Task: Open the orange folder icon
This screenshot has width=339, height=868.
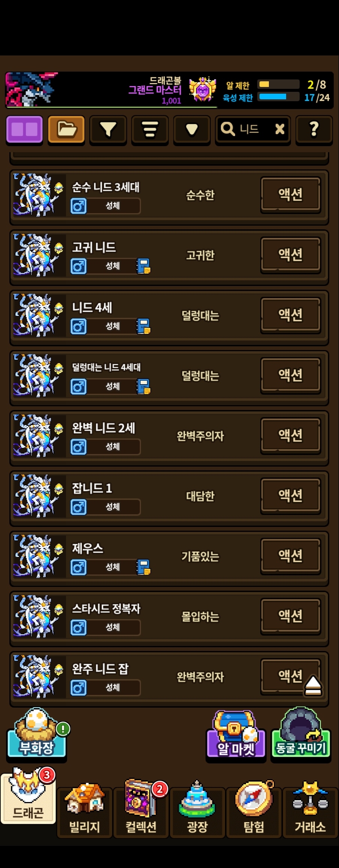Action: pos(66,130)
